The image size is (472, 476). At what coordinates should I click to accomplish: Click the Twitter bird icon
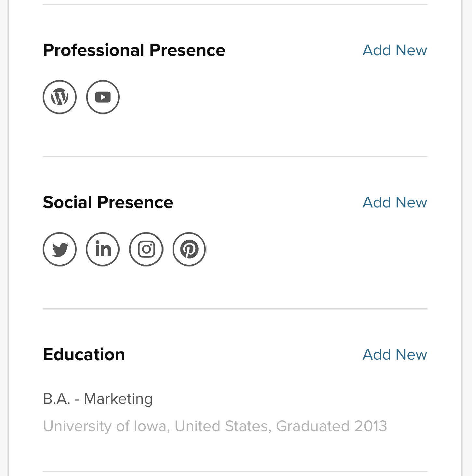60,249
